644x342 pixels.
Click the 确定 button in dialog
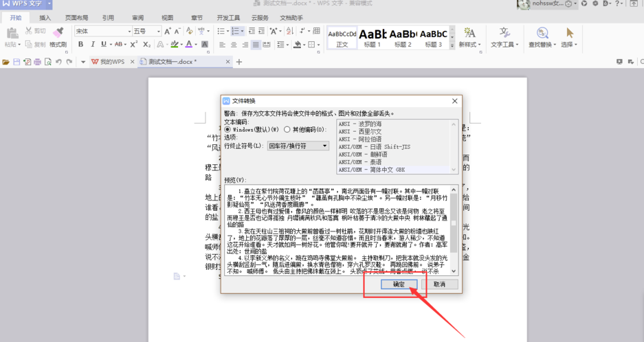(x=399, y=284)
